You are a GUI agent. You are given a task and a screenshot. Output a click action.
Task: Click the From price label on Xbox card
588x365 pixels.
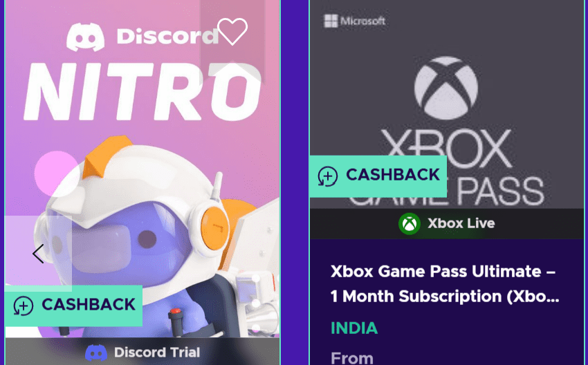point(351,358)
